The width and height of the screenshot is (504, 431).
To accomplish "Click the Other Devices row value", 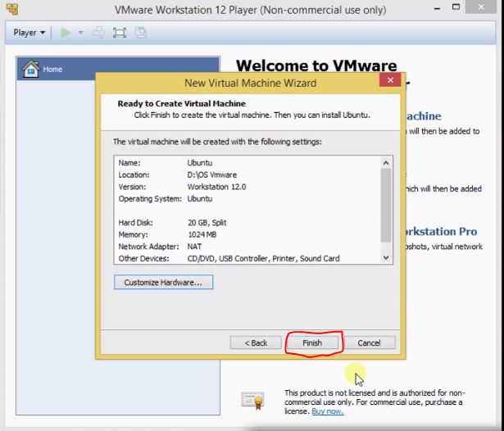I will 263,258.
